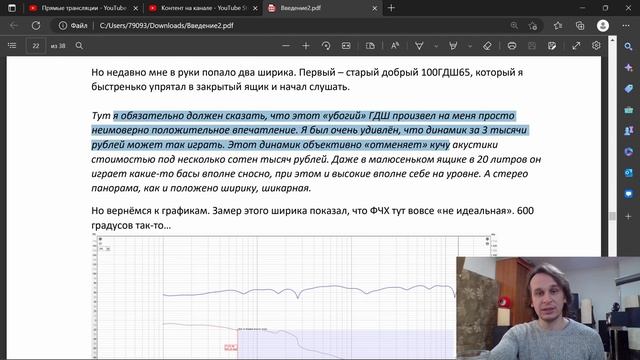Enter PDF full screen mode

click(576, 46)
